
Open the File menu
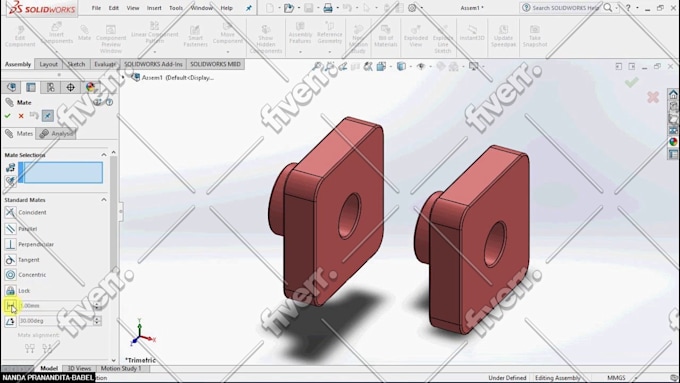96,8
